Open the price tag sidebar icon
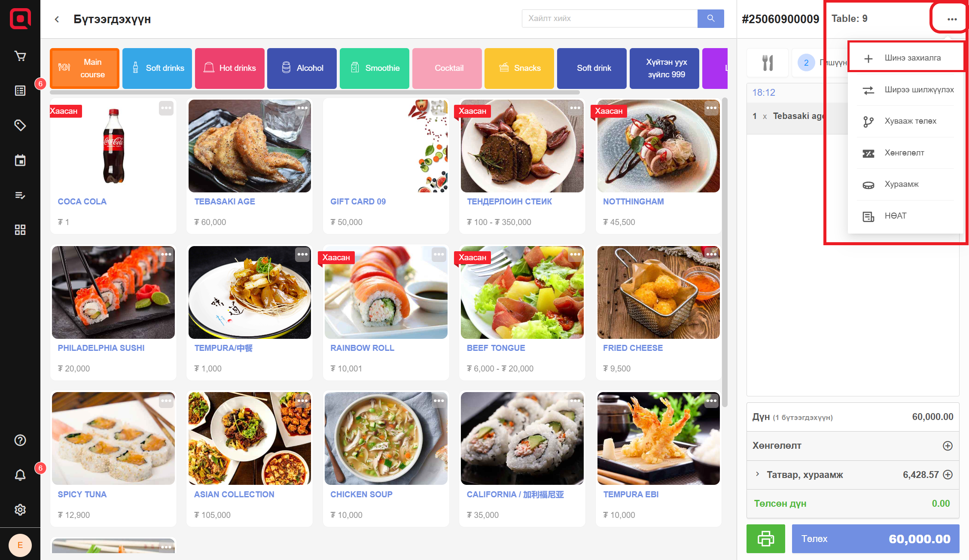 pyautogui.click(x=20, y=125)
